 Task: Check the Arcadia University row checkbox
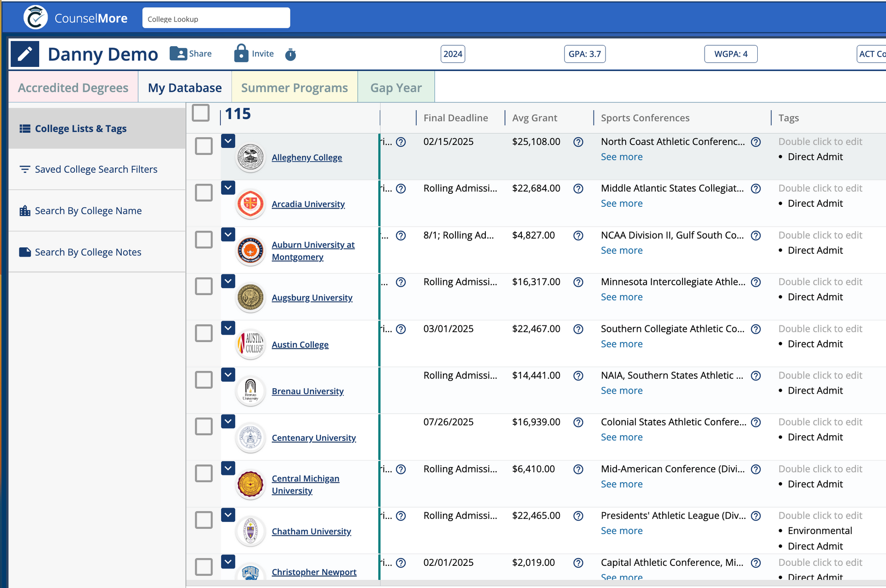[204, 192]
